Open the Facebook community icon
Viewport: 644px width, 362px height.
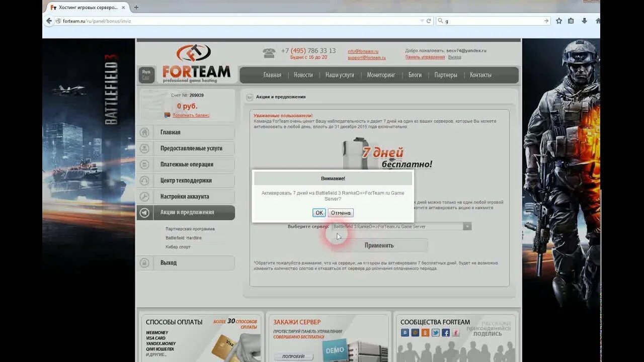446,332
